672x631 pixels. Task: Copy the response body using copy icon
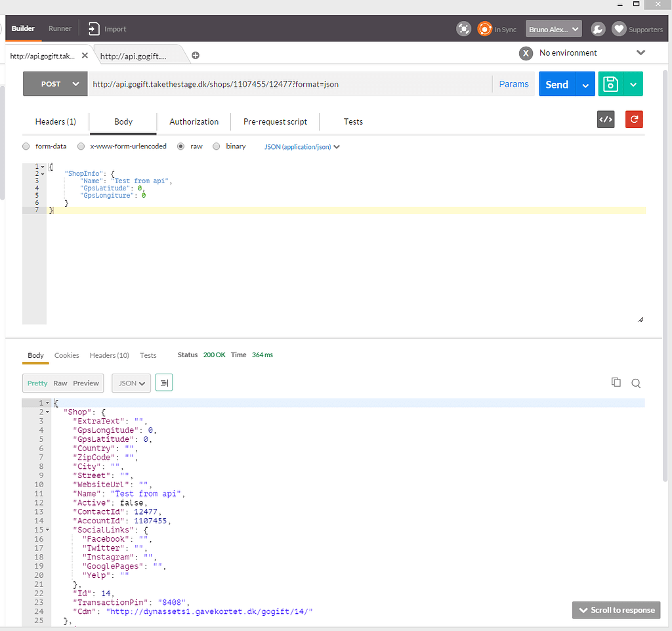pos(616,382)
